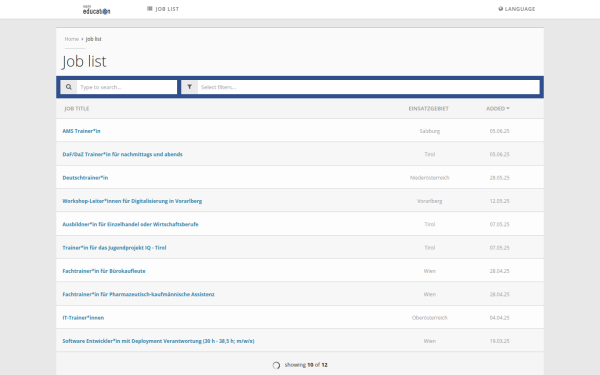
Task: Click the funnel filter icon
Action: 189,87
